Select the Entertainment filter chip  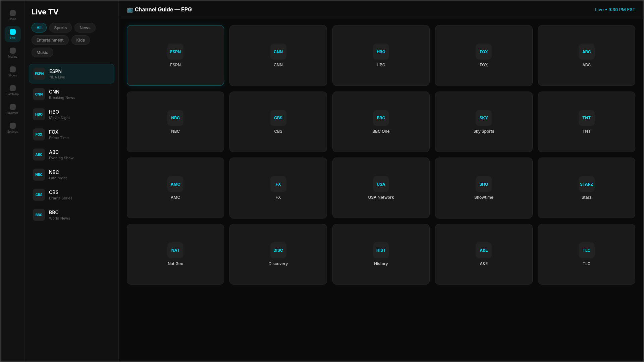tap(50, 40)
